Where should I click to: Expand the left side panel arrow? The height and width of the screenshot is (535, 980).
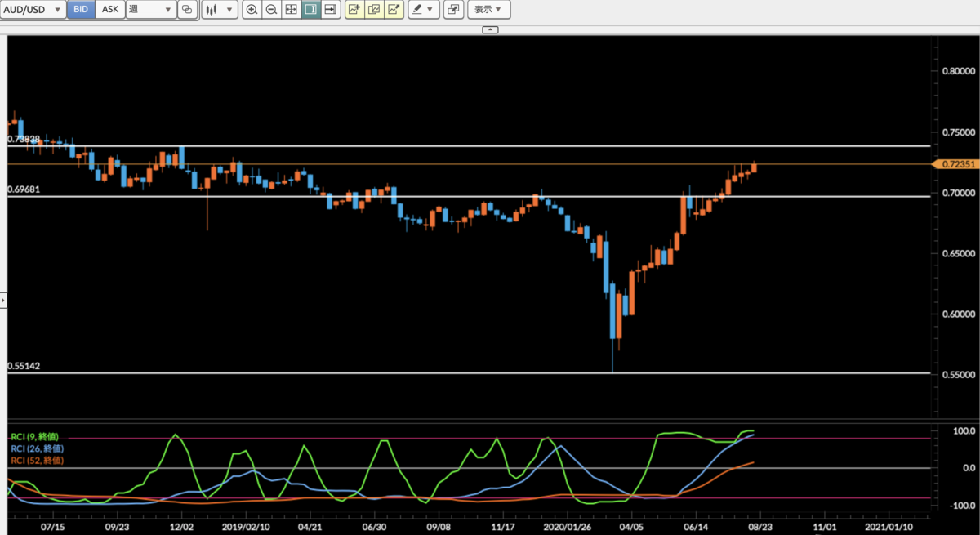click(3, 301)
